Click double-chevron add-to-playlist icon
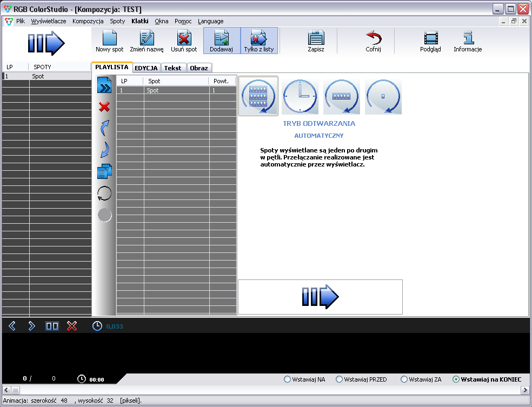The width and height of the screenshot is (532, 407). click(x=104, y=85)
